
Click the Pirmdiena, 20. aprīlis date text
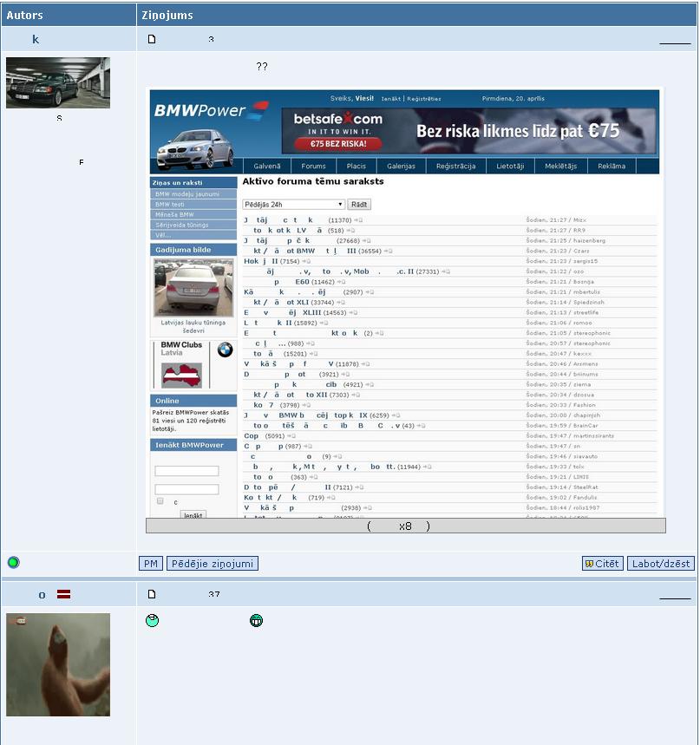click(x=514, y=99)
